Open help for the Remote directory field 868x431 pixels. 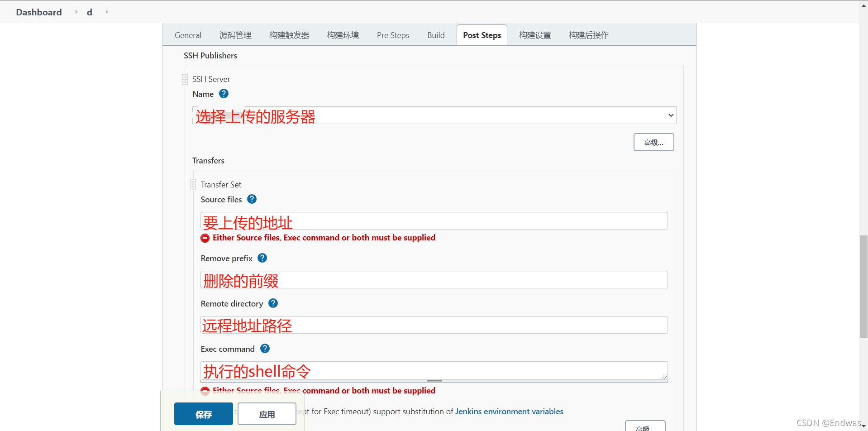click(x=273, y=303)
